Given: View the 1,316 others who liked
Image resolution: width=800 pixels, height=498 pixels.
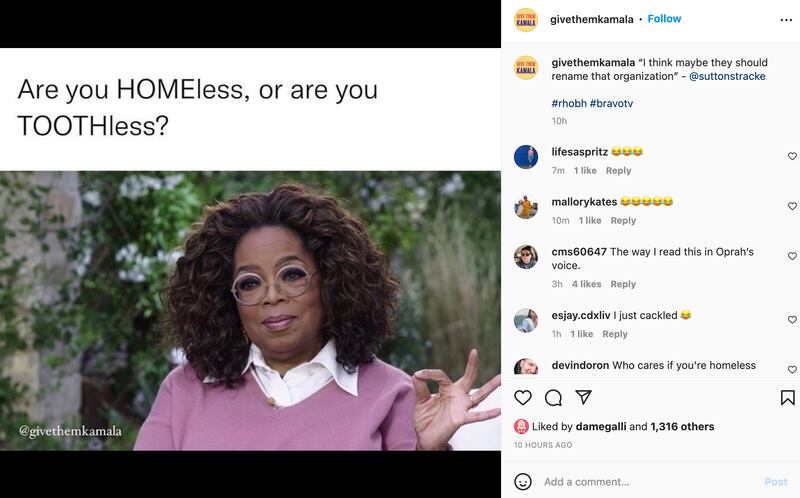Looking at the screenshot, I should [x=682, y=426].
